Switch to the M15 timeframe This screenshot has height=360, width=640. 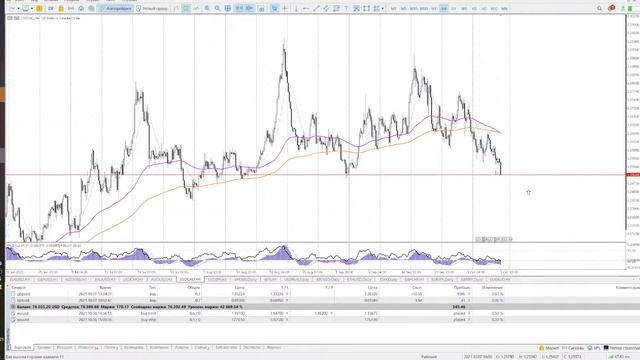coord(413,9)
